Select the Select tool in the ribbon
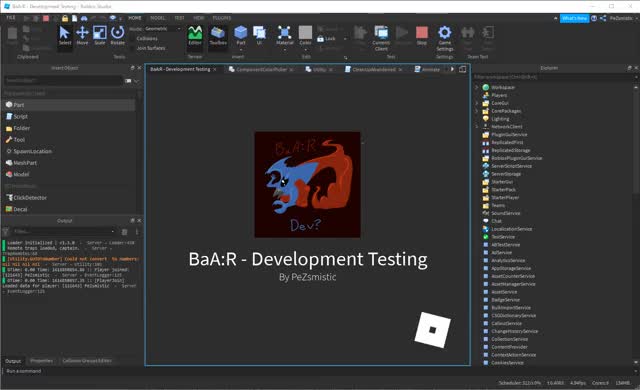The width and height of the screenshot is (640, 390). point(65,35)
